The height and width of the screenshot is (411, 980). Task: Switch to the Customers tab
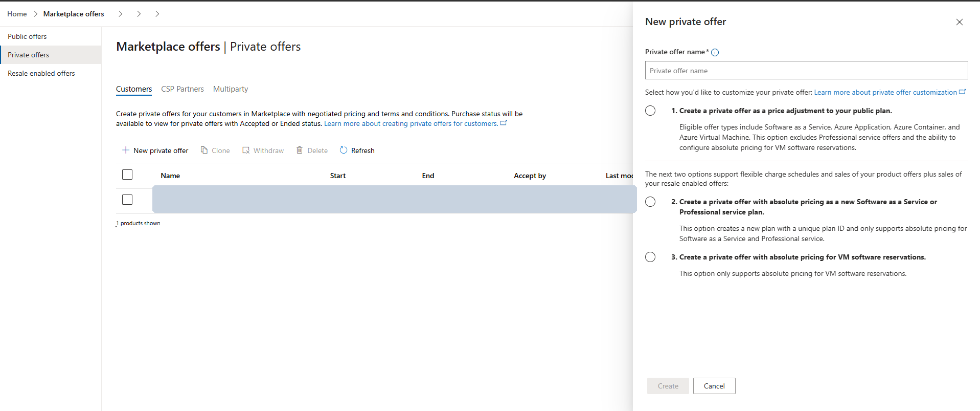[x=134, y=89]
